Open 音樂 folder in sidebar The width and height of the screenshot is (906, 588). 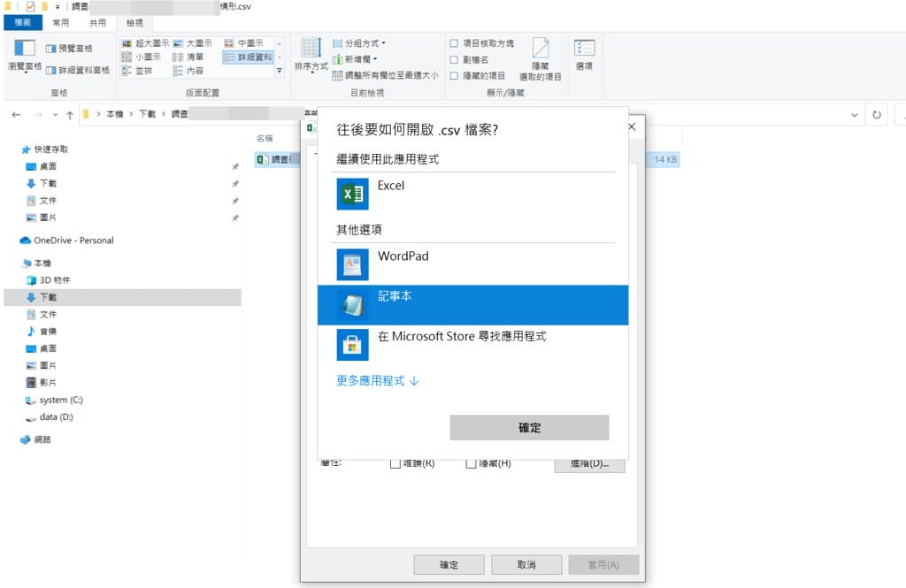pos(42,332)
